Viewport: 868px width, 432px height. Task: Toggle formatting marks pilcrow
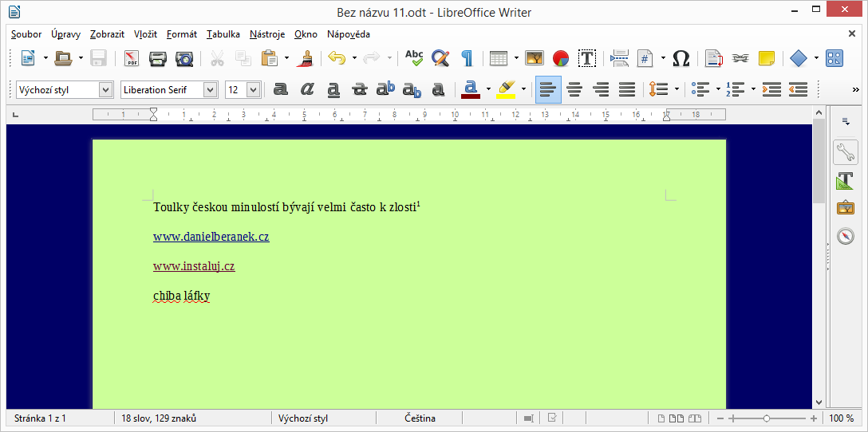click(x=468, y=58)
